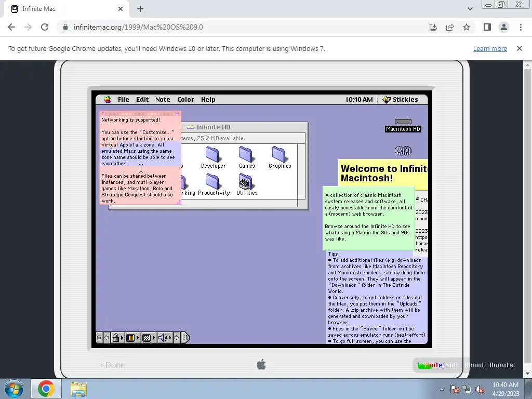Viewport: 532px width, 399px height.
Task: Open the Apple menu
Action: pos(108,99)
